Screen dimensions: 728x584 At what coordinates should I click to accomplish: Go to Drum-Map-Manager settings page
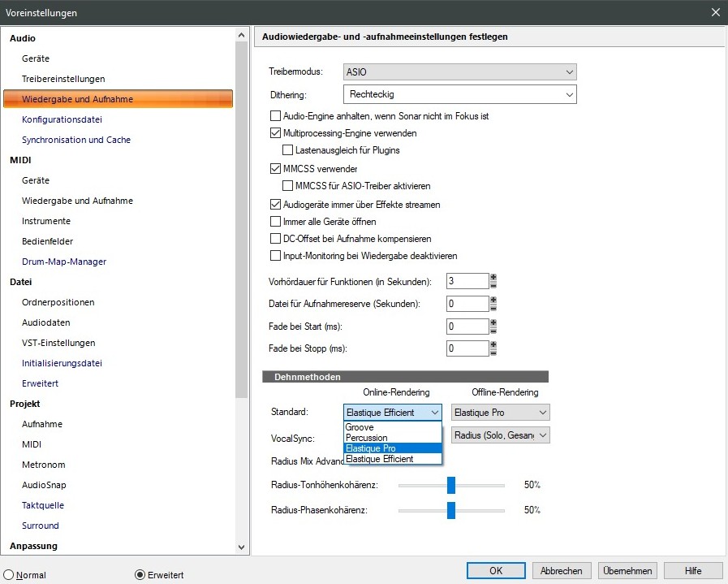click(64, 262)
